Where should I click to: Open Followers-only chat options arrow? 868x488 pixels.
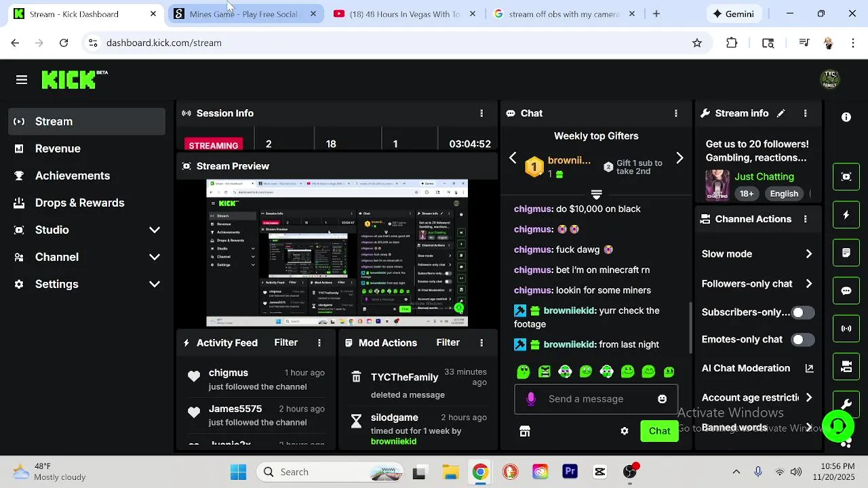coord(808,283)
